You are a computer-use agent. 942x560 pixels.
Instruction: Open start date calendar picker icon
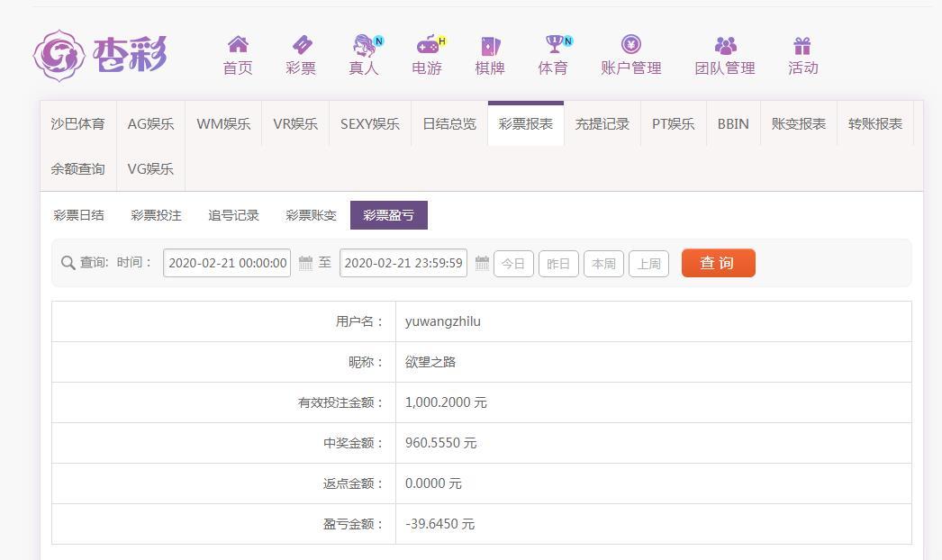(x=305, y=263)
